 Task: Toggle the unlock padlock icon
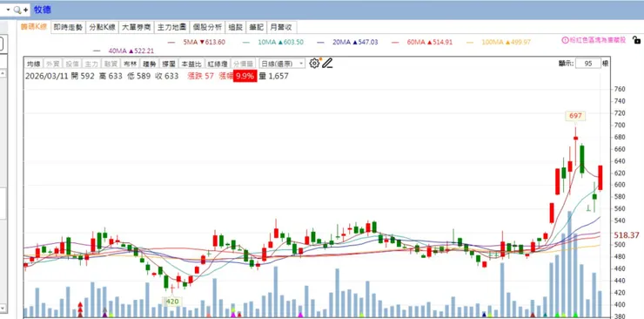pos(636,40)
